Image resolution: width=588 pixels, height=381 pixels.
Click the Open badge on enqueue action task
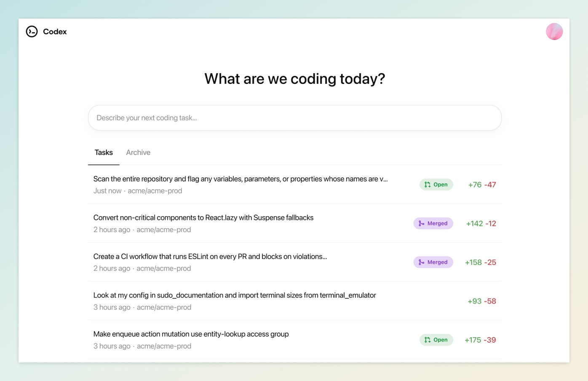(x=436, y=340)
